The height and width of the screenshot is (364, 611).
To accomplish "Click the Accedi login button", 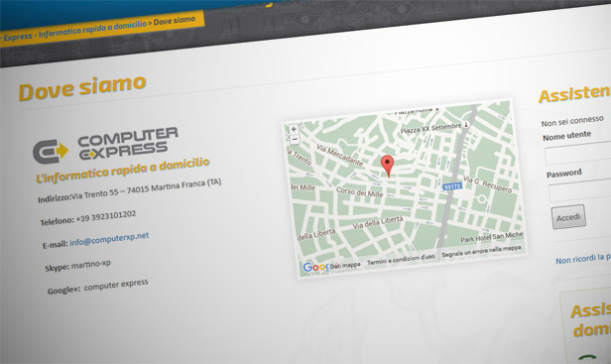I will pyautogui.click(x=568, y=216).
